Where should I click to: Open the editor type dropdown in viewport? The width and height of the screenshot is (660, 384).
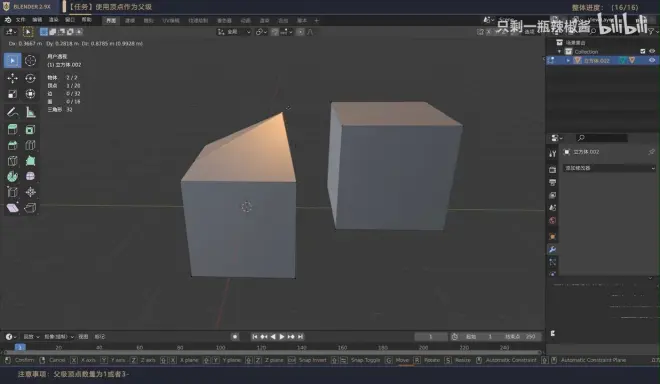coord(11,32)
